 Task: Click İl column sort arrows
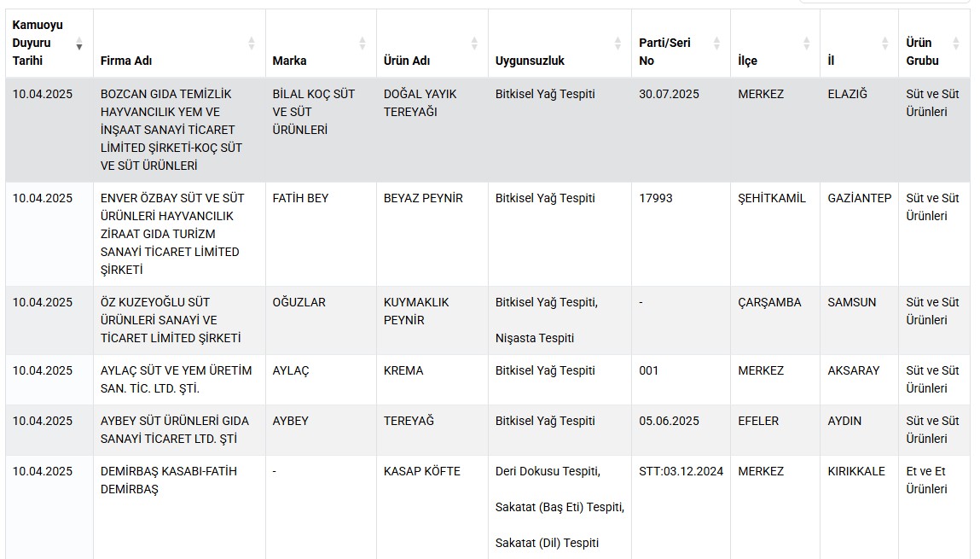(885, 44)
